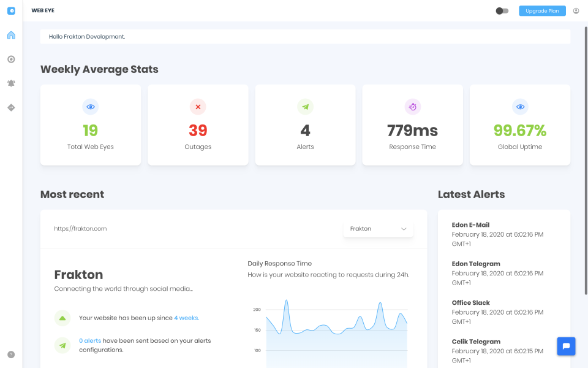Open the help icon at sidebar bottom
The width and height of the screenshot is (588, 368).
pos(10,354)
